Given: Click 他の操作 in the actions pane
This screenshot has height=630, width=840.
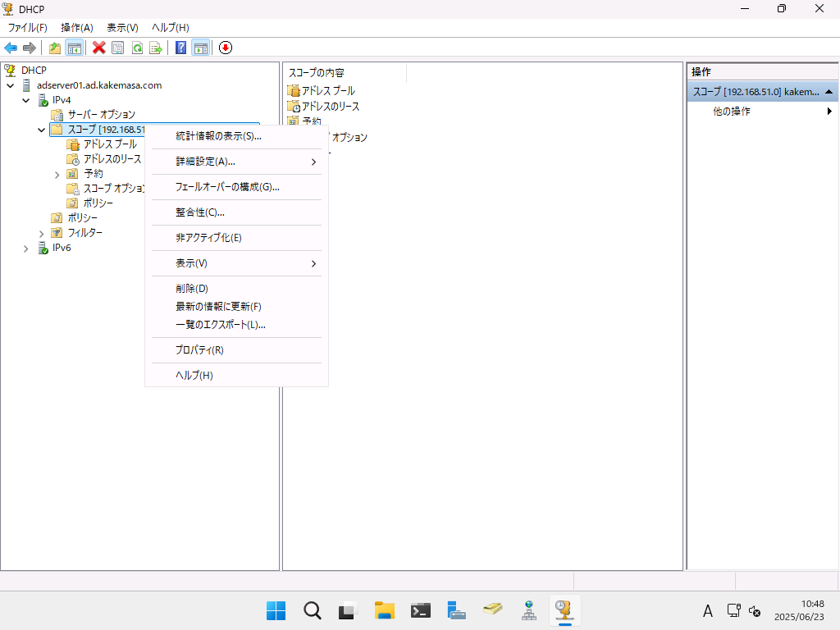Looking at the screenshot, I should tap(731, 111).
